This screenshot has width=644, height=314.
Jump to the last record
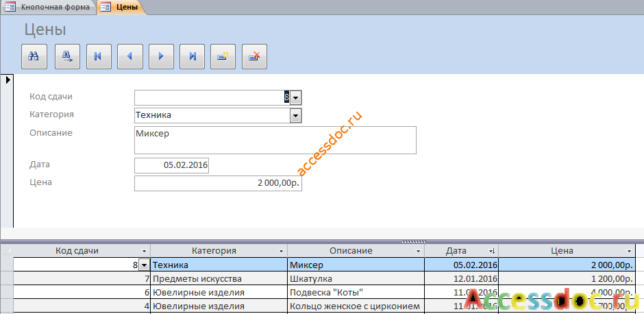tap(193, 56)
